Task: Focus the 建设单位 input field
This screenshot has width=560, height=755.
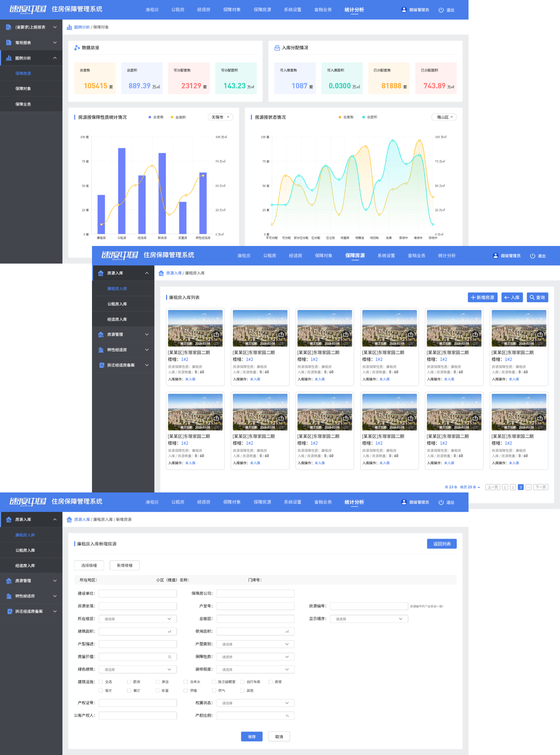Action: pos(138,594)
